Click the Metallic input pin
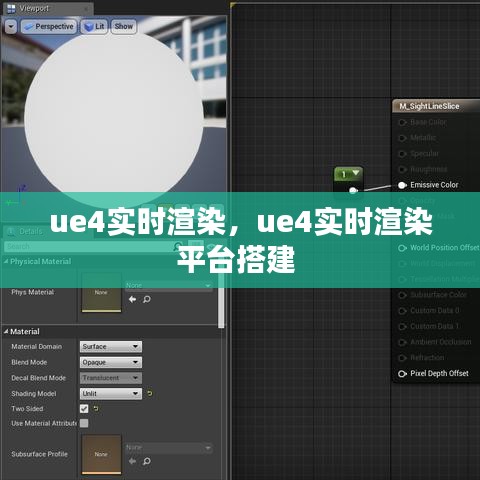 tap(402, 138)
